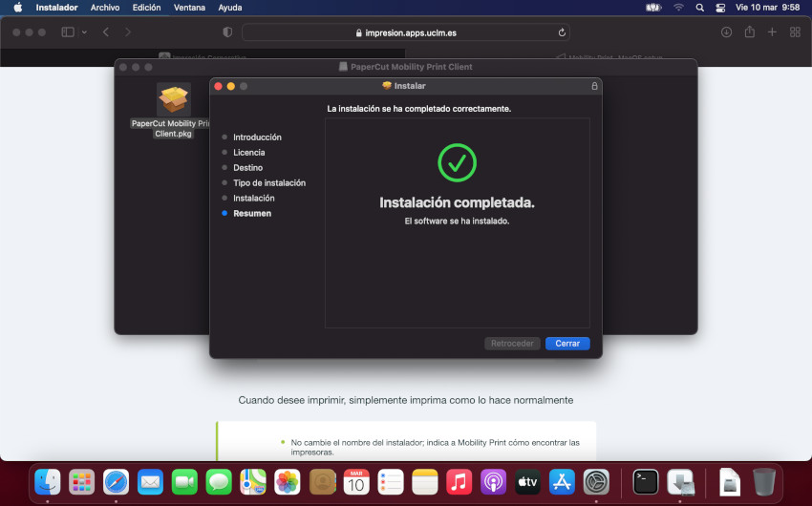The height and width of the screenshot is (506, 812).
Task: Click the Installer app icon in Dock
Action: pos(680,482)
